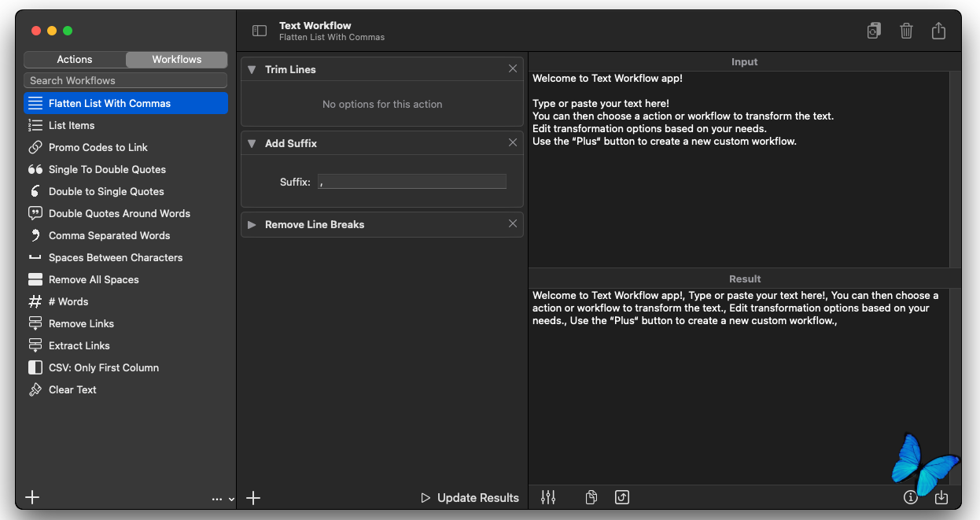This screenshot has width=980, height=520.
Task: Click the Remove All Spaces icon
Action: pyautogui.click(x=35, y=279)
